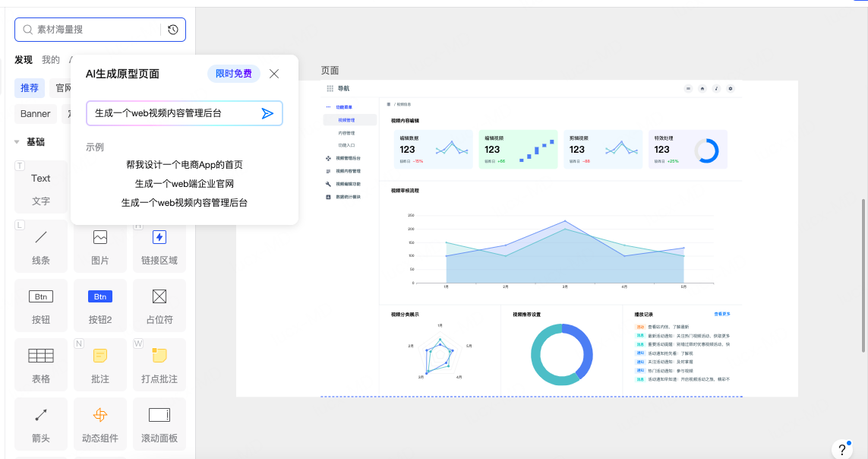868x459 pixels.
Task: Click the 视频分类展示 radar chart
Action: click(440, 353)
